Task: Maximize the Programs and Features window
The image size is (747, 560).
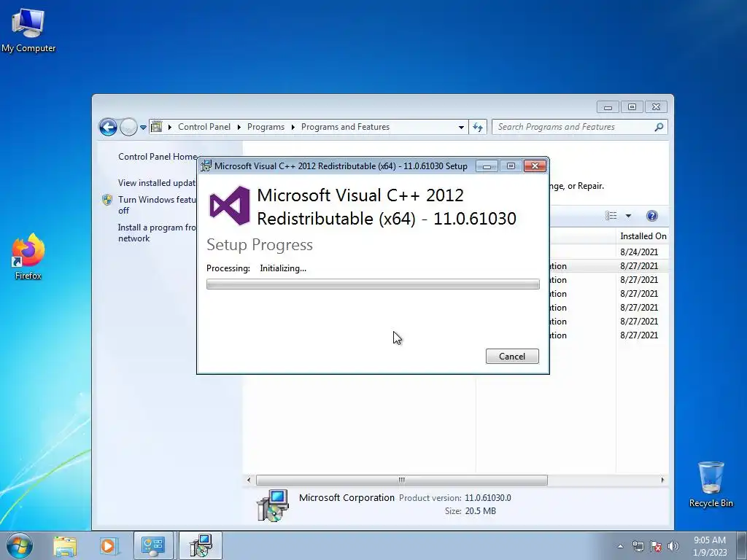Action: point(632,107)
